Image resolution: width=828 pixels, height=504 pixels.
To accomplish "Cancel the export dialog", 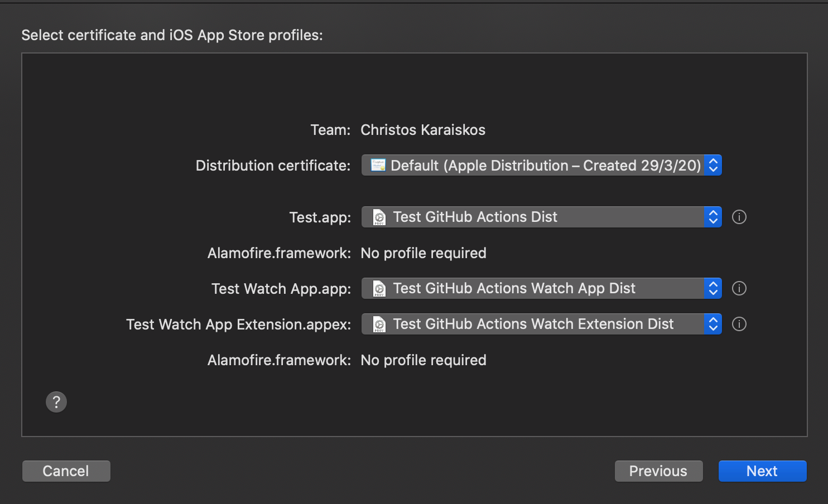I will [66, 471].
